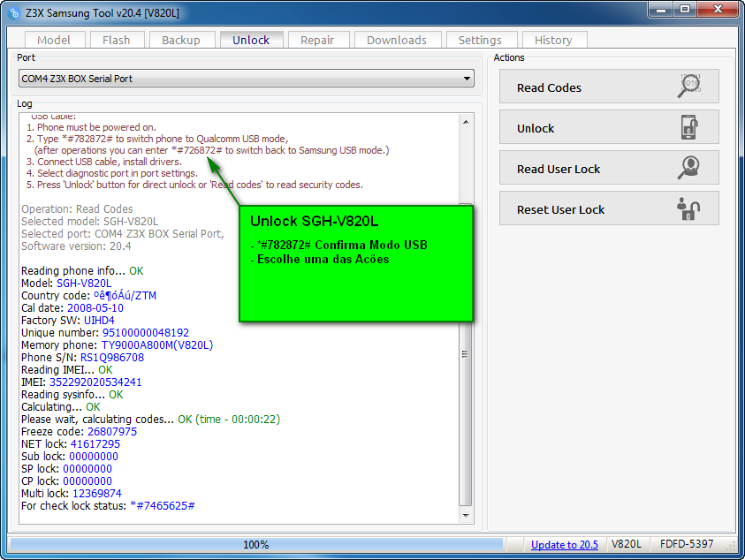Click the Read User Lock icon
This screenshot has height=560, width=745.
click(x=689, y=168)
